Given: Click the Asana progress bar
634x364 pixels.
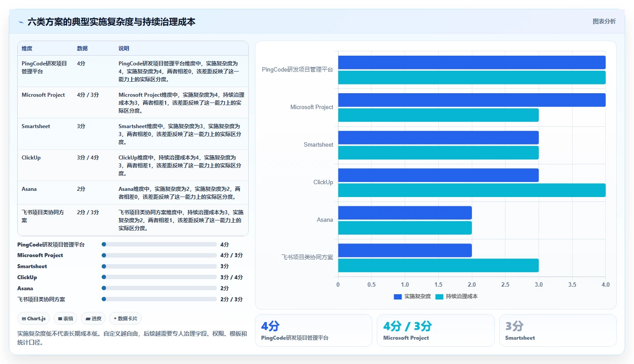Looking at the screenshot, I should coord(159,288).
